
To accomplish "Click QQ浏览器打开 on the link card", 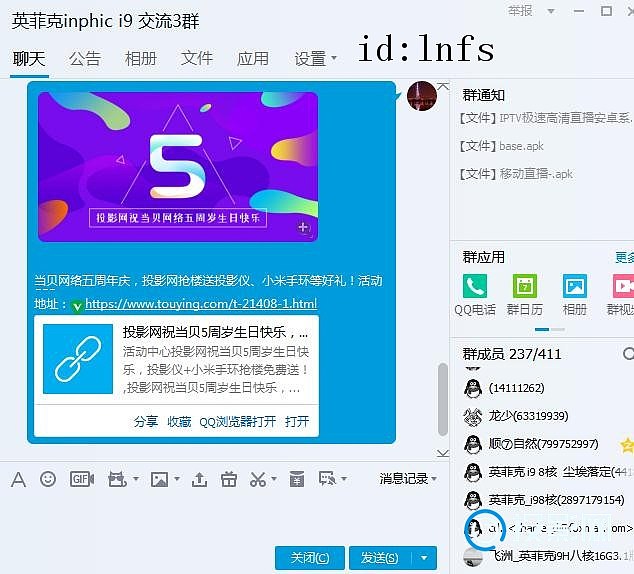I will (x=237, y=422).
